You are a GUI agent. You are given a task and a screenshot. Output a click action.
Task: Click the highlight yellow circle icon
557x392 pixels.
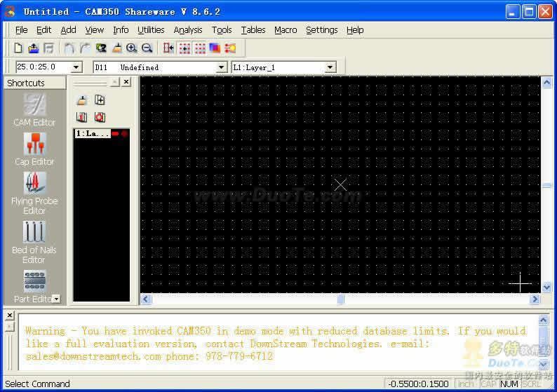pos(230,48)
